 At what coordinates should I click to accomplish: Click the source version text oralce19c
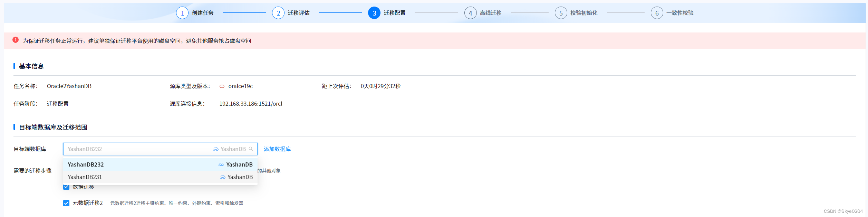point(240,86)
